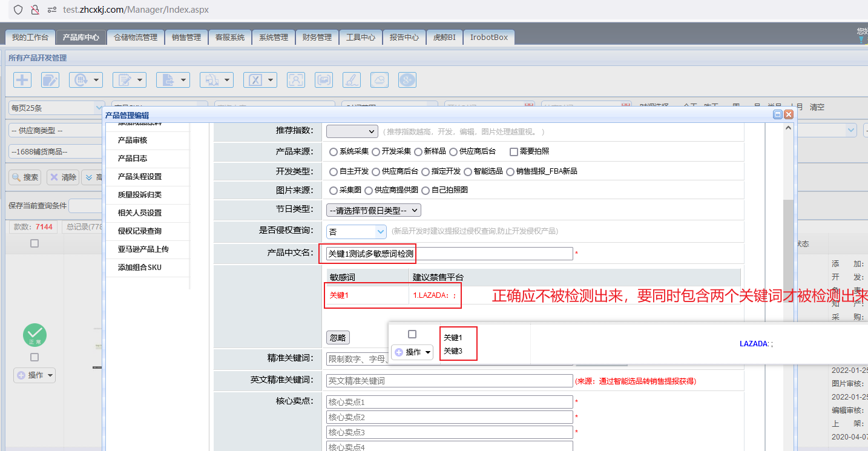Click the round Google-plus toolbar icon
This screenshot has width=868, height=451.
click(x=407, y=80)
